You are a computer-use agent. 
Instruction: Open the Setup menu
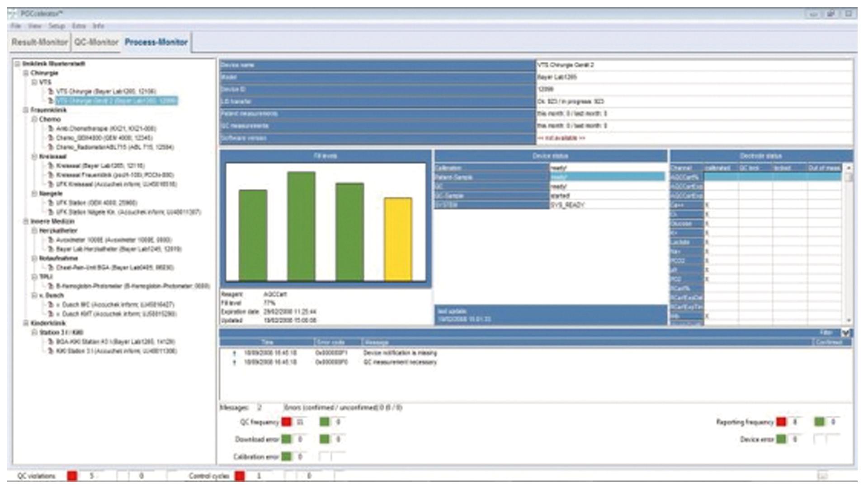57,26
